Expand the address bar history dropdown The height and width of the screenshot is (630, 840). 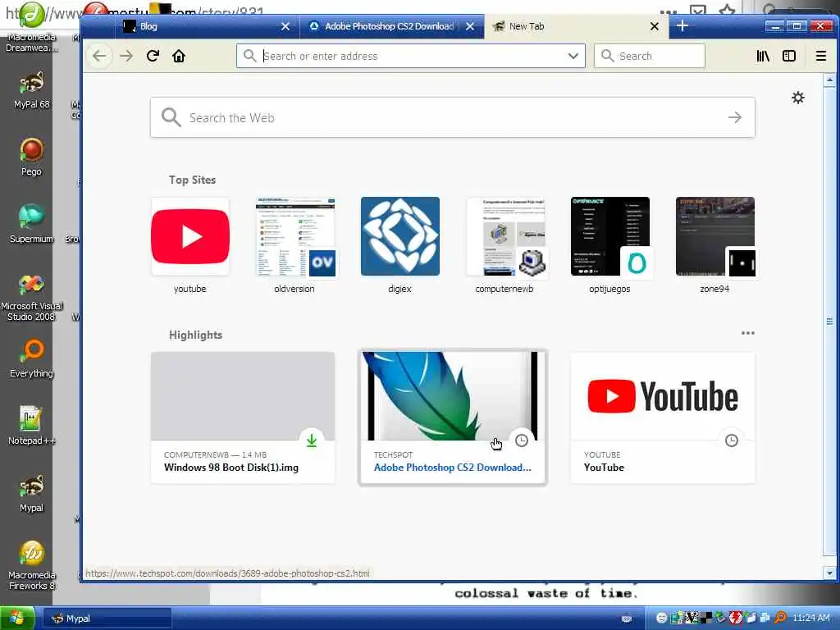(x=573, y=56)
